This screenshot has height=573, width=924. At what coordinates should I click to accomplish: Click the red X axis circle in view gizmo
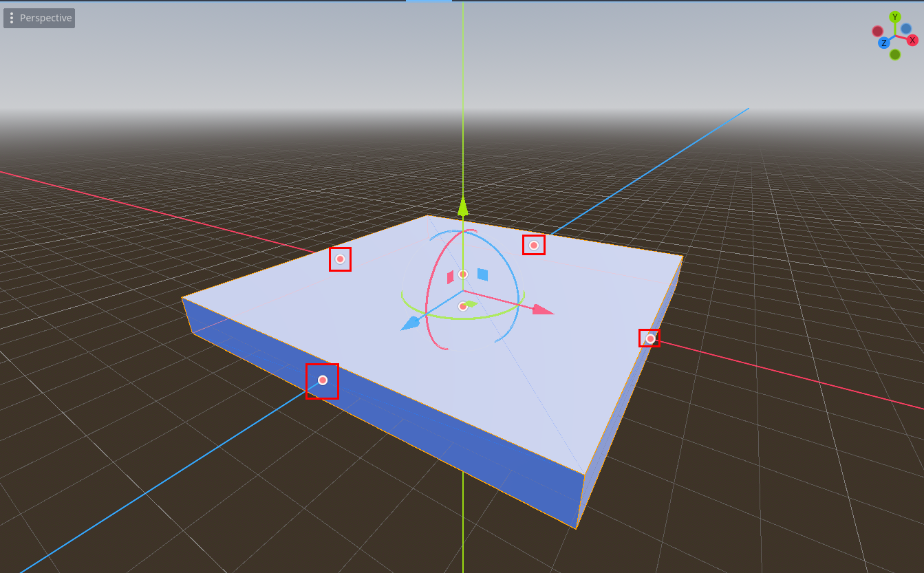click(x=912, y=40)
